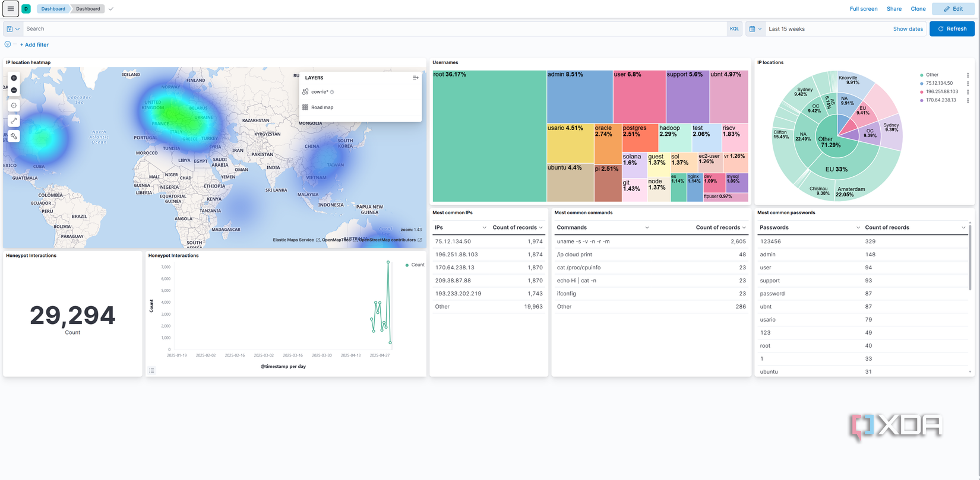Open the saved queries dropdown
This screenshot has height=480, width=980.
(x=12, y=28)
